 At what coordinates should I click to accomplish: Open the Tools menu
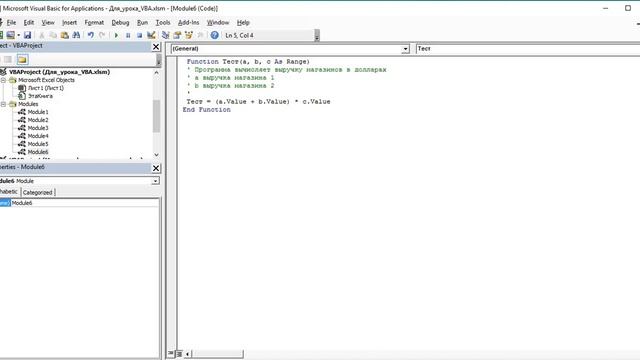coord(163,22)
